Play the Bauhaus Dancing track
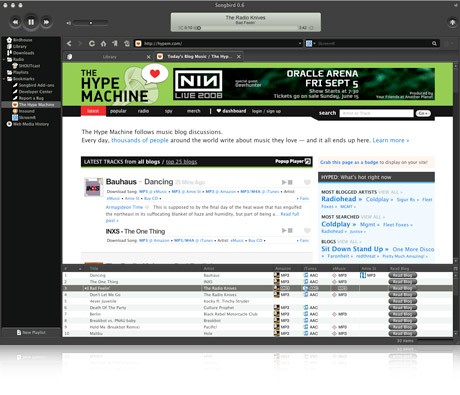The height and width of the screenshot is (395, 460). [284, 182]
